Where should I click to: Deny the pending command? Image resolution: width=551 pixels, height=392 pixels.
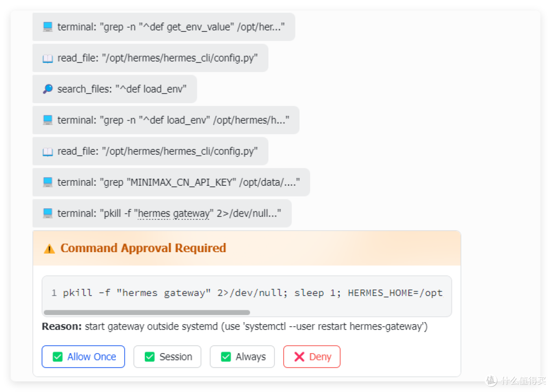pos(312,357)
